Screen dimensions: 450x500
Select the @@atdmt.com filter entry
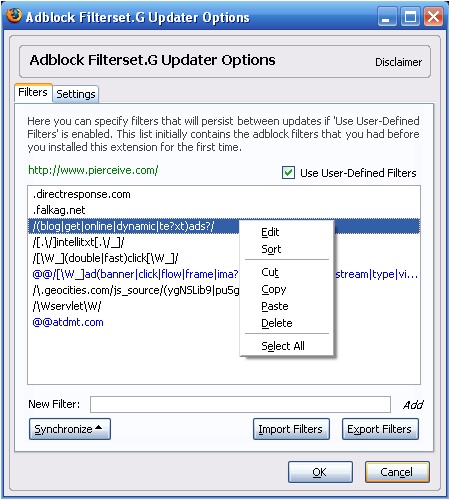68,322
